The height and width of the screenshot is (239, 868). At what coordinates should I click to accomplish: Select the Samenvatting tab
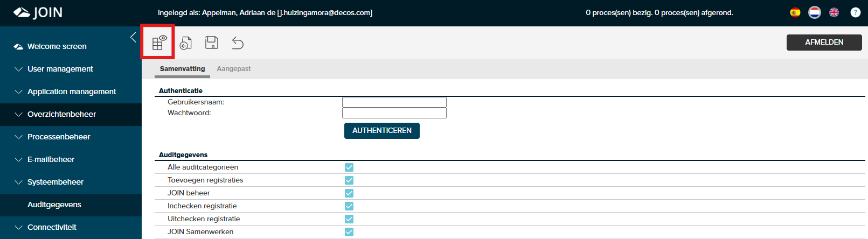(182, 69)
